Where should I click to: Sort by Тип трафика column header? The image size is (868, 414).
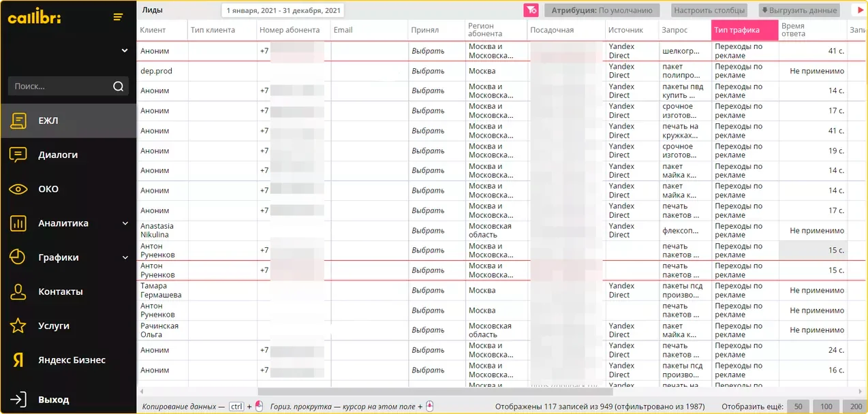coord(745,30)
